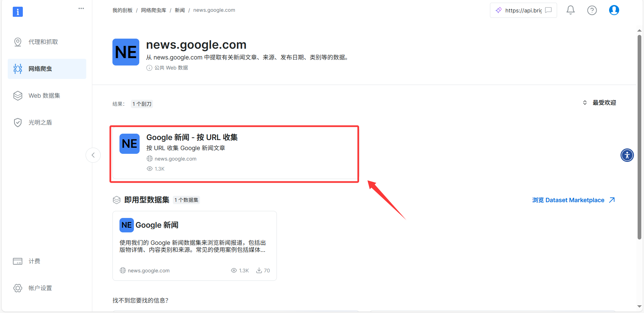Open the user profile avatar
Image resolution: width=644 pixels, height=313 pixels.
tap(614, 10)
